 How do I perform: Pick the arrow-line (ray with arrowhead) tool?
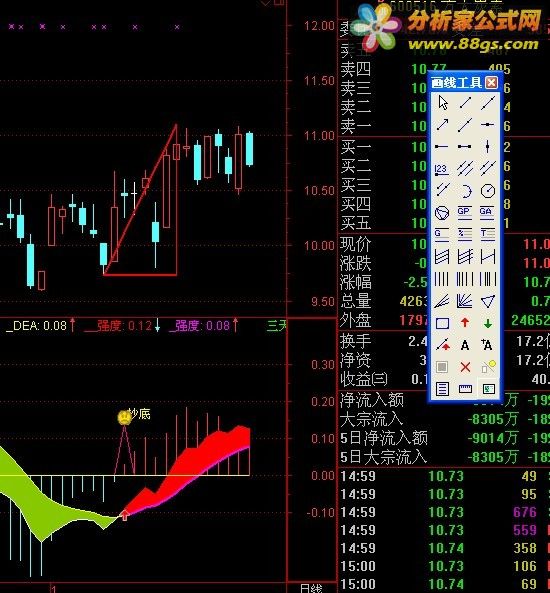pos(442,124)
